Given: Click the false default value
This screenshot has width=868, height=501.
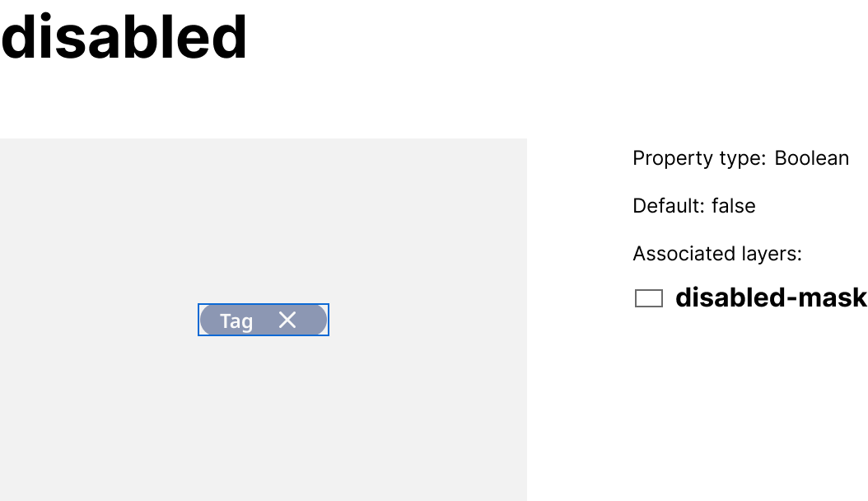Looking at the screenshot, I should 733,206.
